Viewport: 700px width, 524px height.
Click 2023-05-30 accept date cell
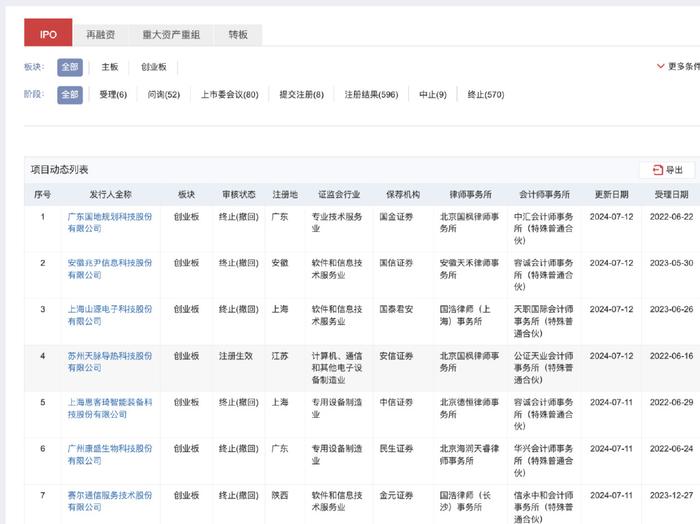click(671, 263)
